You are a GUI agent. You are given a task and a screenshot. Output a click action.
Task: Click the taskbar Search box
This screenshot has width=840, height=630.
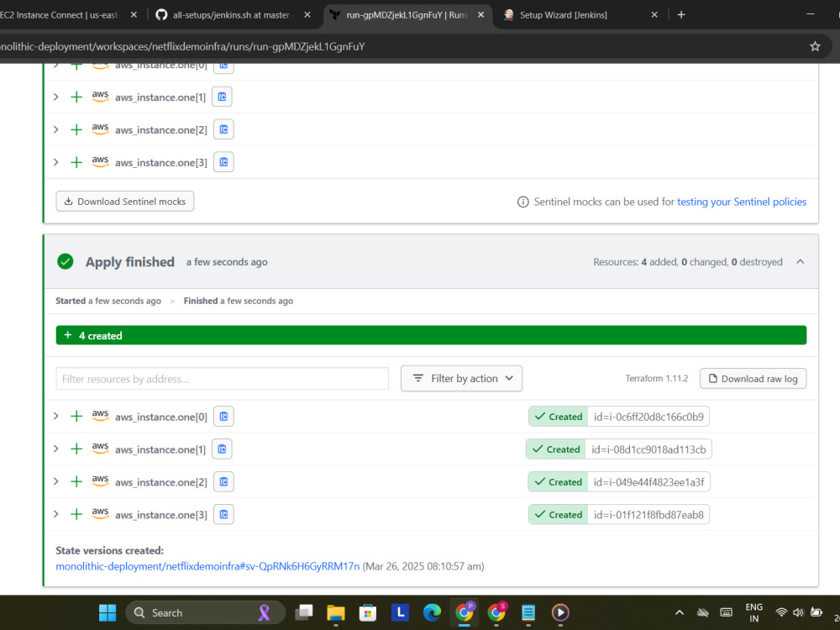coord(205,612)
